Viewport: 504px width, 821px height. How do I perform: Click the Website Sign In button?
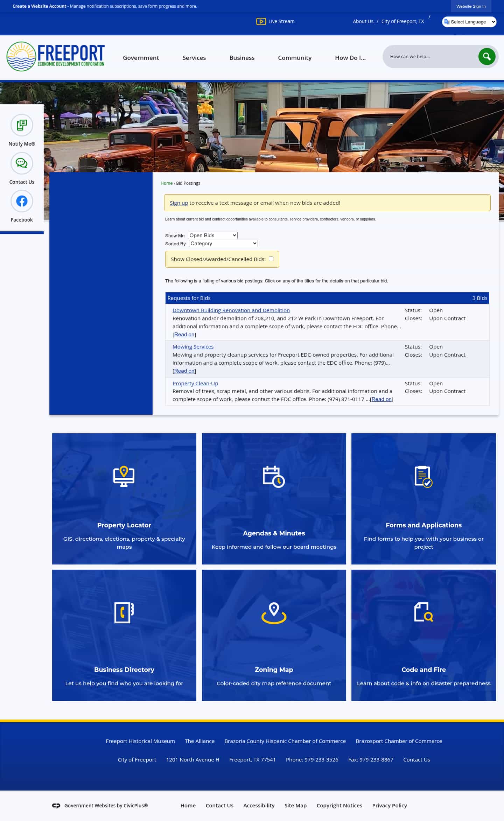[471, 6]
